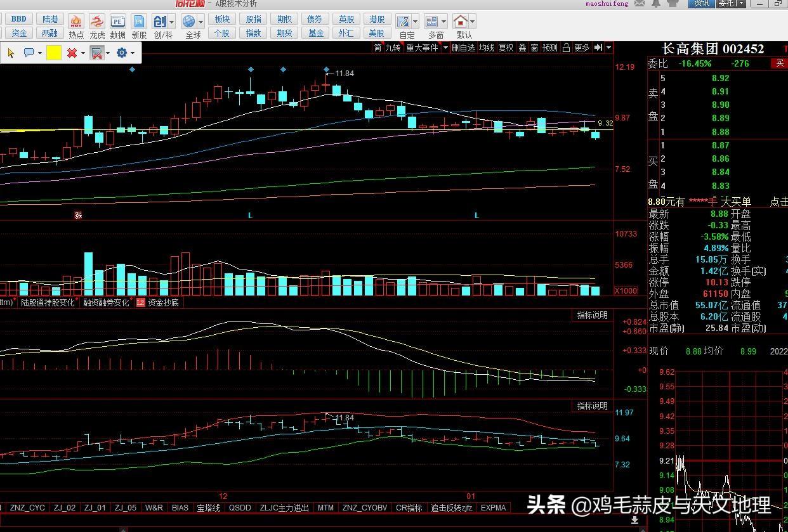Click the envelope message icon in title bar
Image resolution: width=788 pixels, height=532 pixels.
click(640, 4)
